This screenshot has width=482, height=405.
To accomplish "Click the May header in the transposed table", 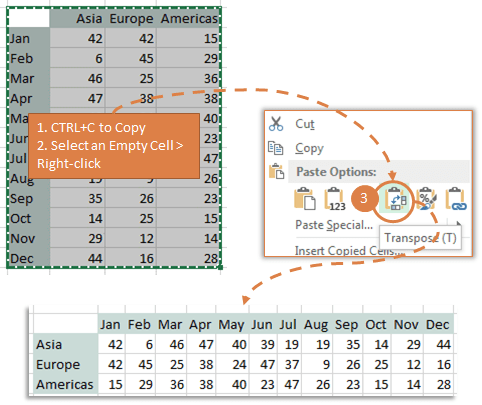I will click(232, 324).
